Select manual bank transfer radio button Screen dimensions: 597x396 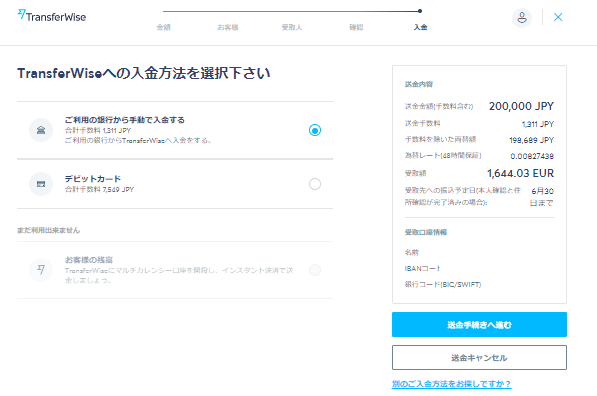click(x=314, y=130)
